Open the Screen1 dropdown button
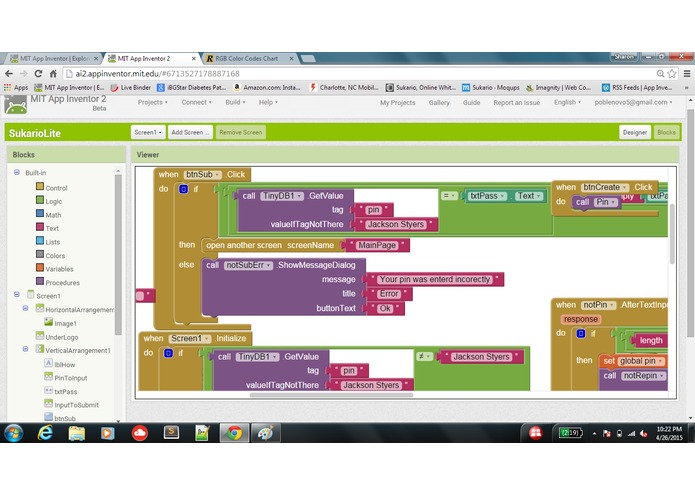695x494 pixels. 148,132
